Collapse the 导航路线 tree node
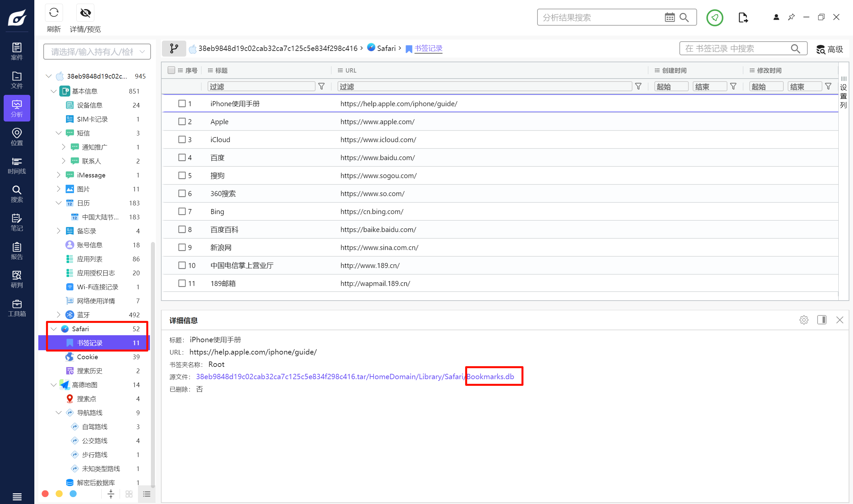 (x=58, y=413)
